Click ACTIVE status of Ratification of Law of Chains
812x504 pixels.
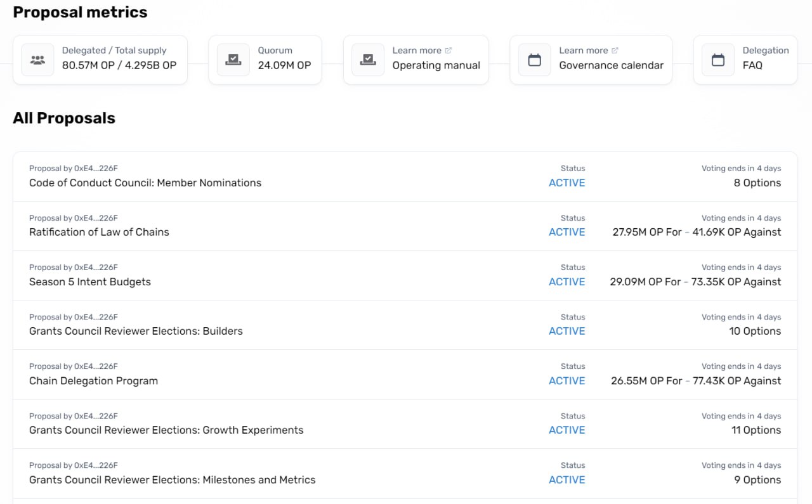(566, 232)
